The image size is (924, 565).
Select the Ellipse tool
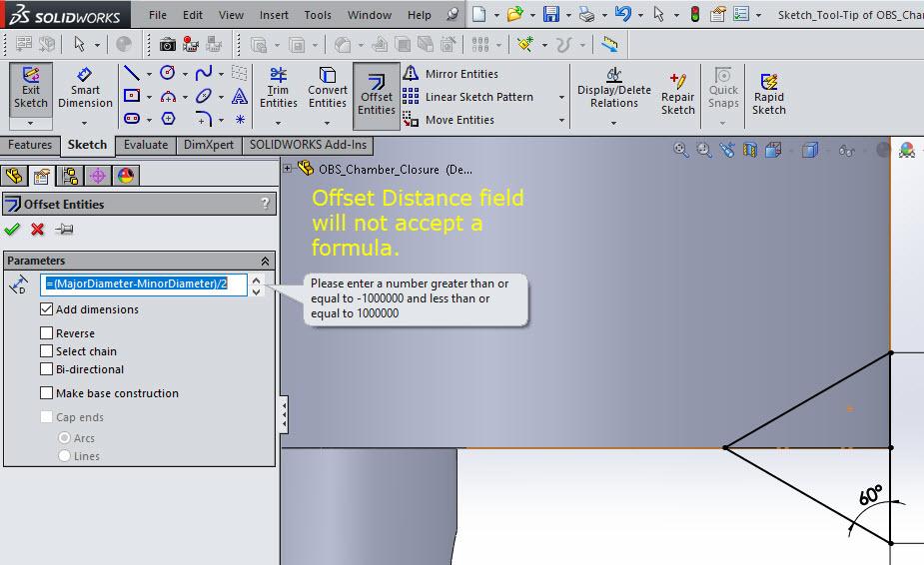tap(204, 96)
